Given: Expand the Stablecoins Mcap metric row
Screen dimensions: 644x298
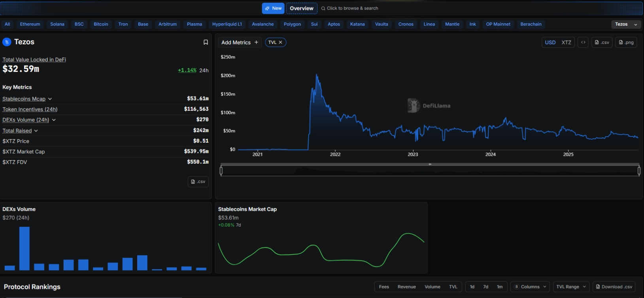Looking at the screenshot, I should click(50, 99).
